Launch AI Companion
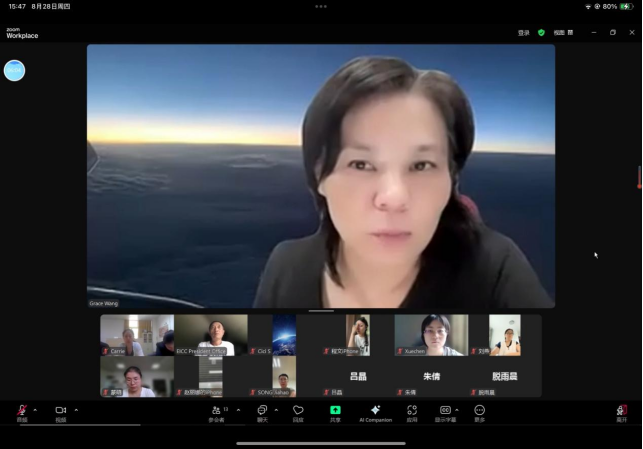 click(x=375, y=411)
